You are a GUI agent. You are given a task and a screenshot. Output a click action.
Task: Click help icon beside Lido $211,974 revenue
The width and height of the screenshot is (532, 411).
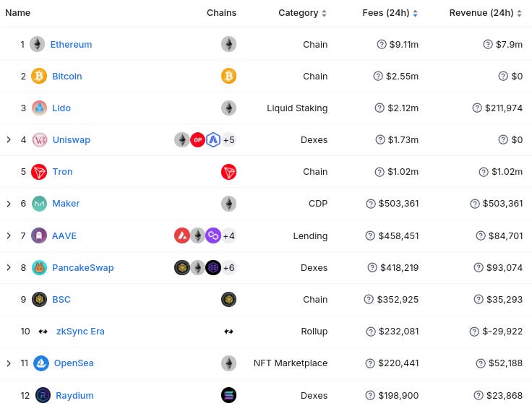pyautogui.click(x=477, y=108)
